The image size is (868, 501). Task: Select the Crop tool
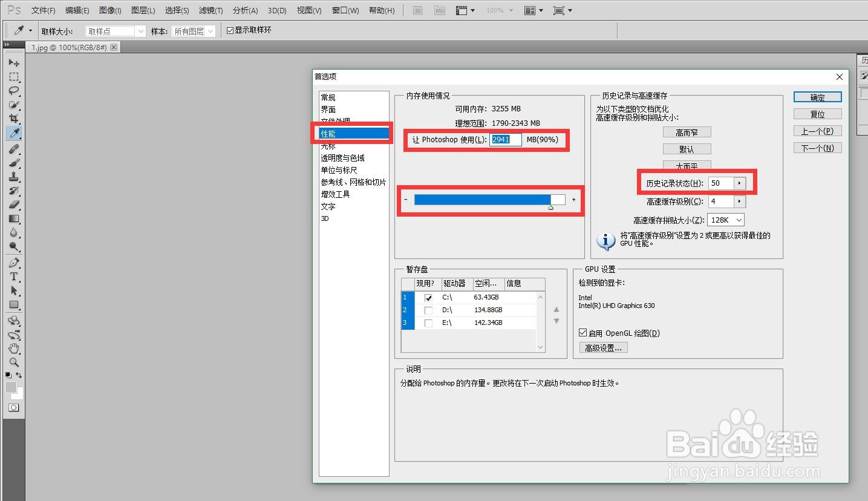pos(13,119)
